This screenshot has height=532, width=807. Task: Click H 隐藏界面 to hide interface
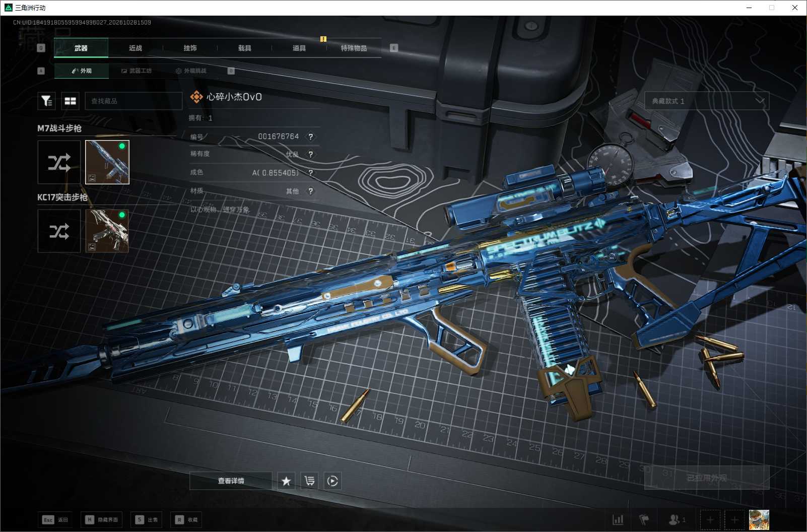101,519
